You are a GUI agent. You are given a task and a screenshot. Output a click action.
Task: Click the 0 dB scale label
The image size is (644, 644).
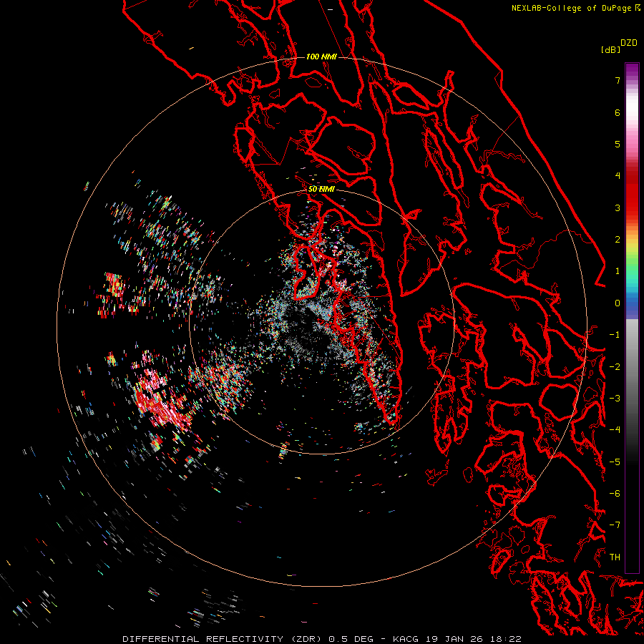click(618, 303)
